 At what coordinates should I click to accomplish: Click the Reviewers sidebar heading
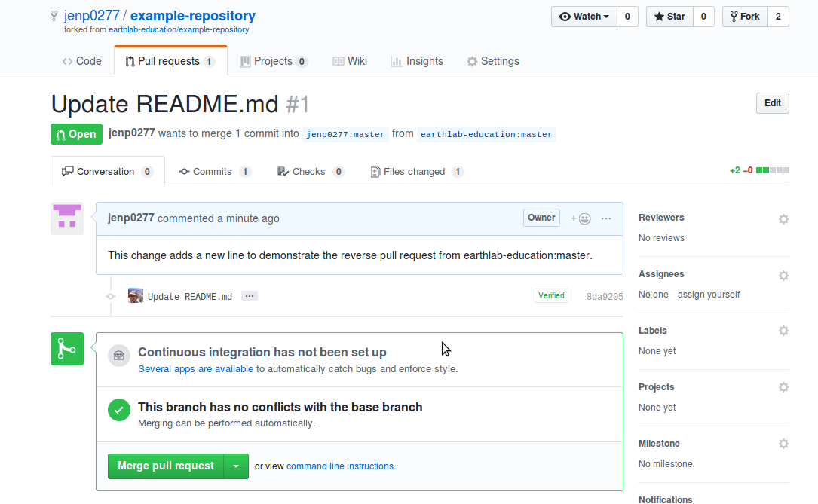tap(661, 218)
